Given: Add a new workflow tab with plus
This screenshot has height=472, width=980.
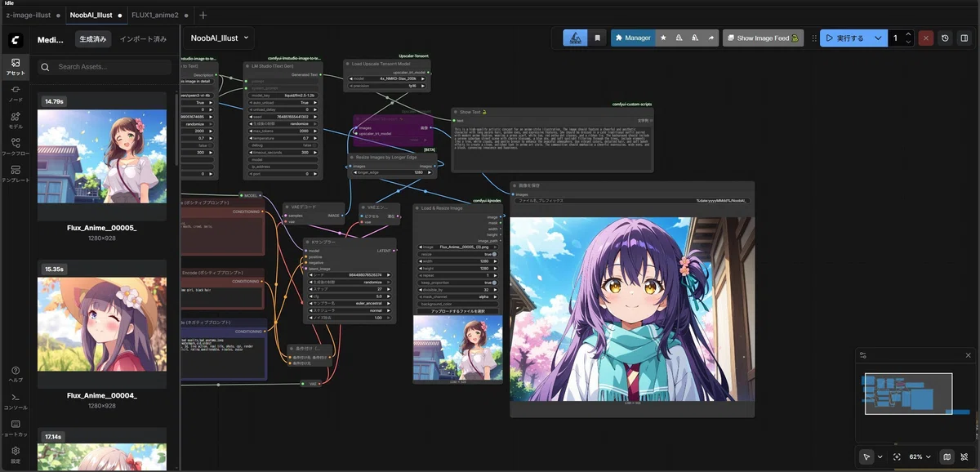Looking at the screenshot, I should tap(203, 15).
